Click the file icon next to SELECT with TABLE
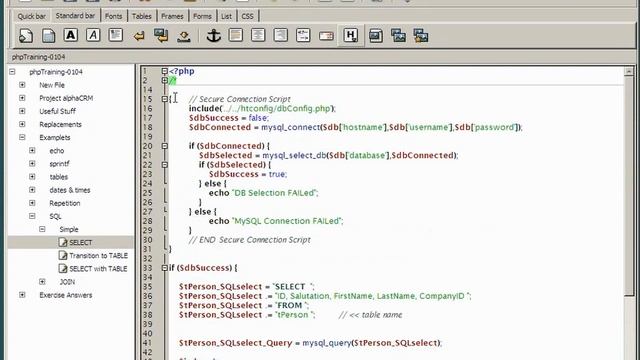This screenshot has width=640, height=360. pos(62,269)
